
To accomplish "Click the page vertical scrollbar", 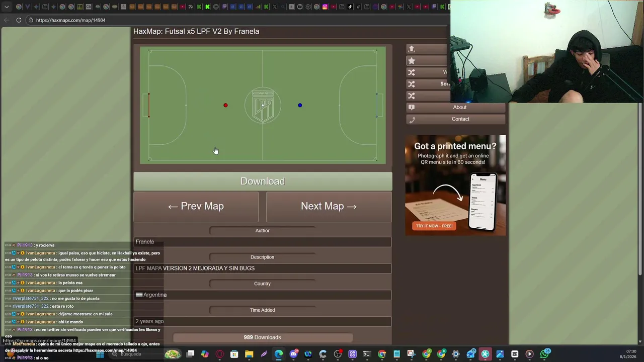I will click(x=640, y=189).
